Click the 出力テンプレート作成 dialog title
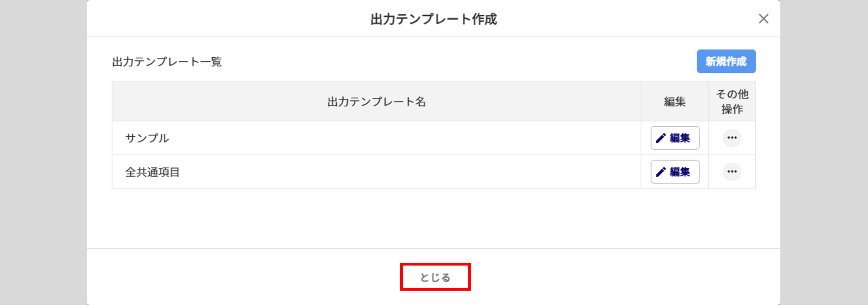This screenshot has width=868, height=305. click(x=434, y=19)
